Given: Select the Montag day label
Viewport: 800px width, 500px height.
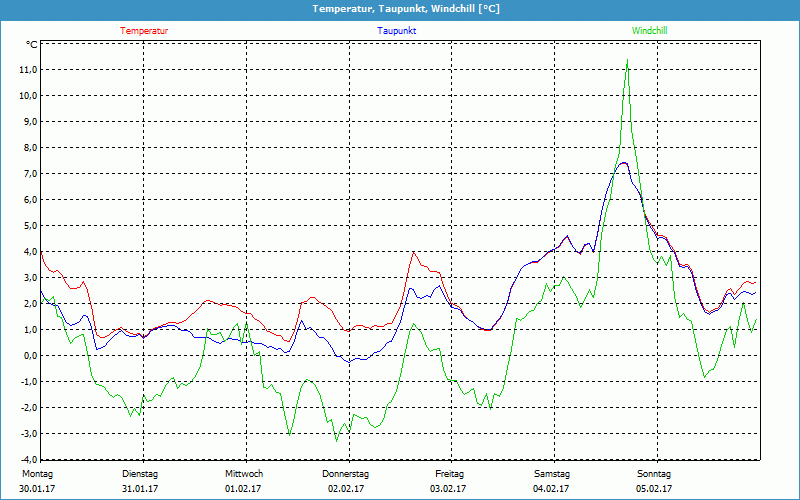Looking at the screenshot, I should point(37,474).
